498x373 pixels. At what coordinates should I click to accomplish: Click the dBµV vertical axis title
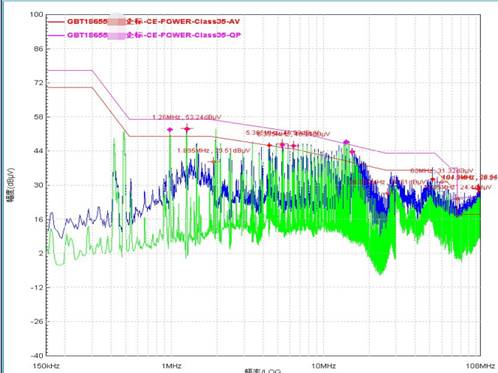point(10,185)
